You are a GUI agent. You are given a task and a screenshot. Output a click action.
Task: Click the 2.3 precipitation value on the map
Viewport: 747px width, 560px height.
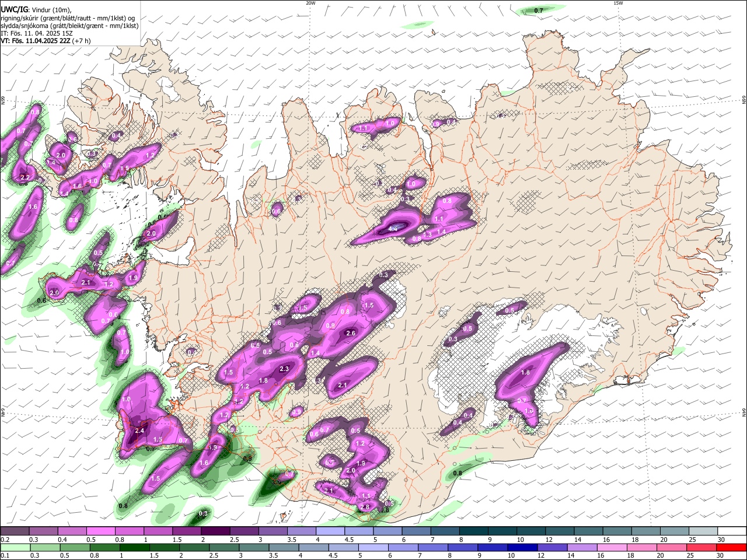(284, 369)
